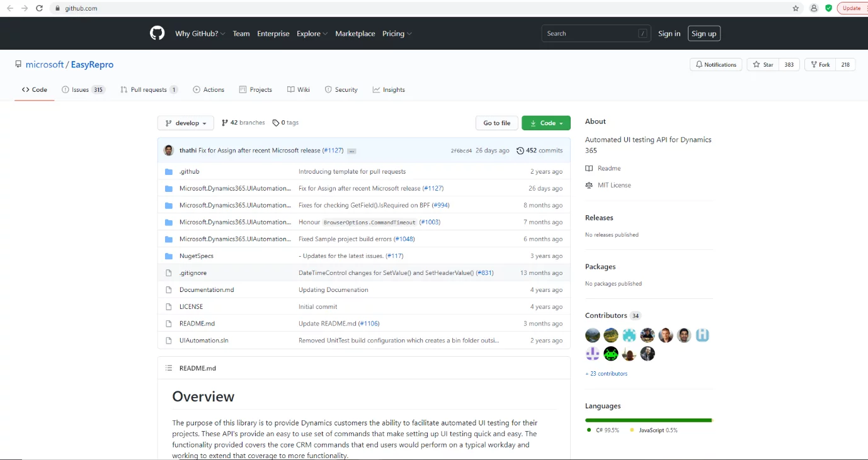Click the commits history clock icon
This screenshot has height=460, width=868.
[x=520, y=151]
